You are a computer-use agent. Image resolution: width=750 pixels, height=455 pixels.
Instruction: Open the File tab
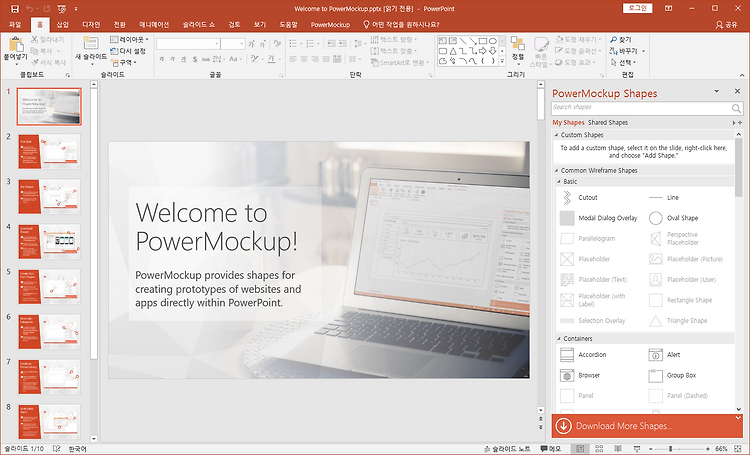coord(15,25)
